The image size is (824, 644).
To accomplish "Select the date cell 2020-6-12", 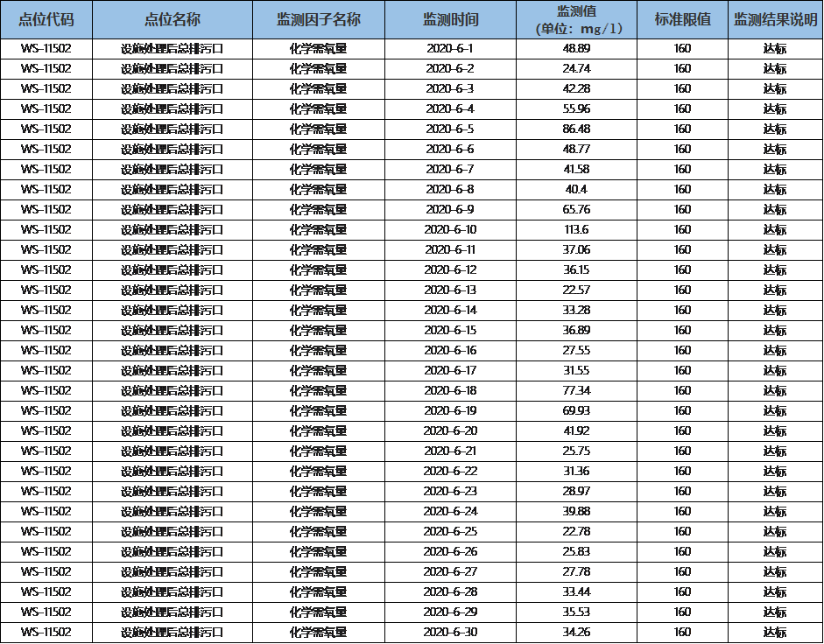I will coord(450,270).
